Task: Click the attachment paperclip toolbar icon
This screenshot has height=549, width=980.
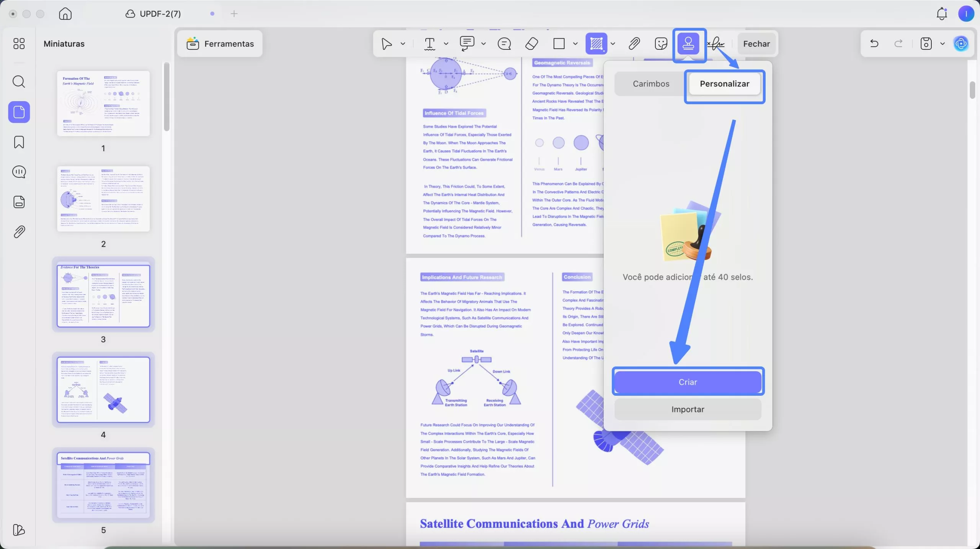Action: coord(634,44)
